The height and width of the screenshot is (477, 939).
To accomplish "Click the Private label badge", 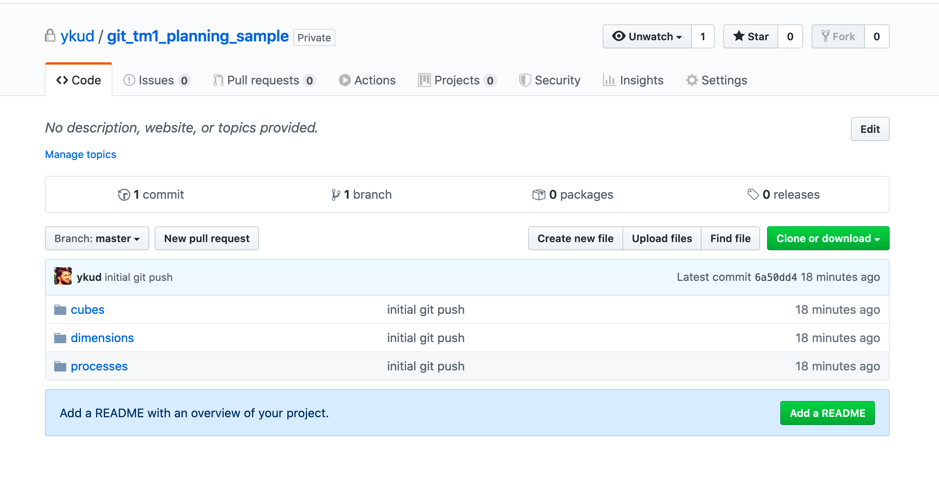I will (314, 37).
